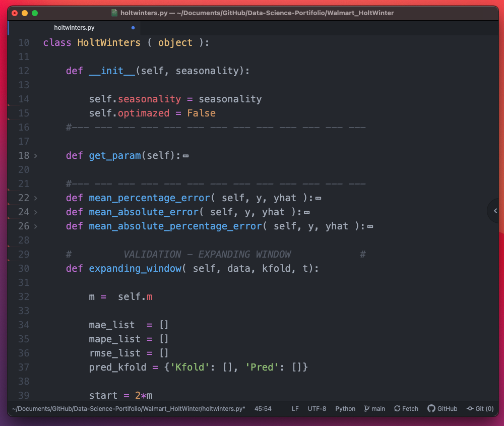Select the holtwinters.py tab
This screenshot has width=504, height=426.
(74, 28)
